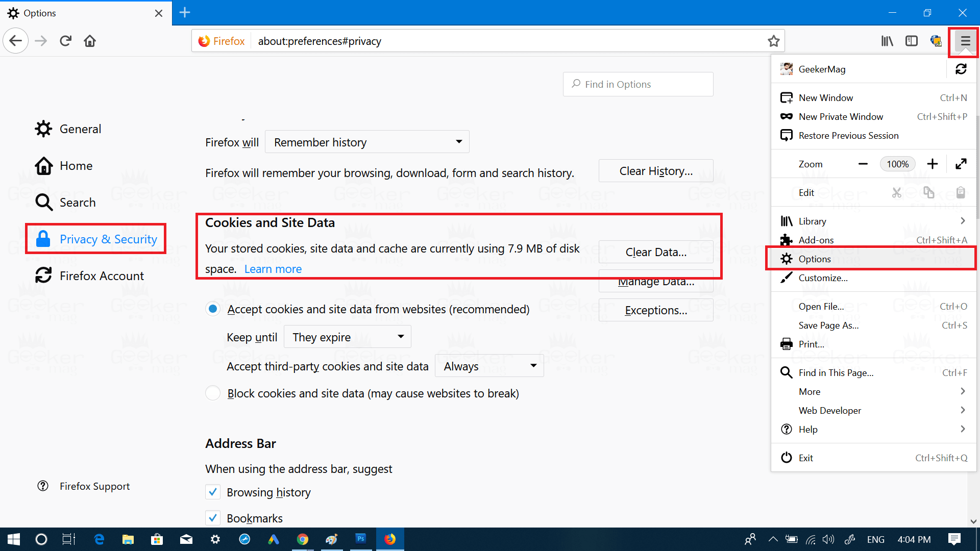Open the General preferences category
The image size is (980, 551).
point(68,129)
